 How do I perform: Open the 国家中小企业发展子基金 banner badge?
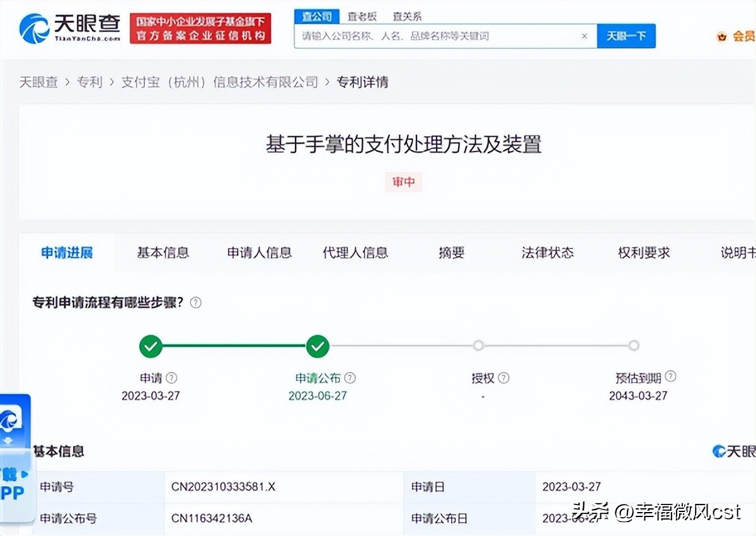click(200, 28)
